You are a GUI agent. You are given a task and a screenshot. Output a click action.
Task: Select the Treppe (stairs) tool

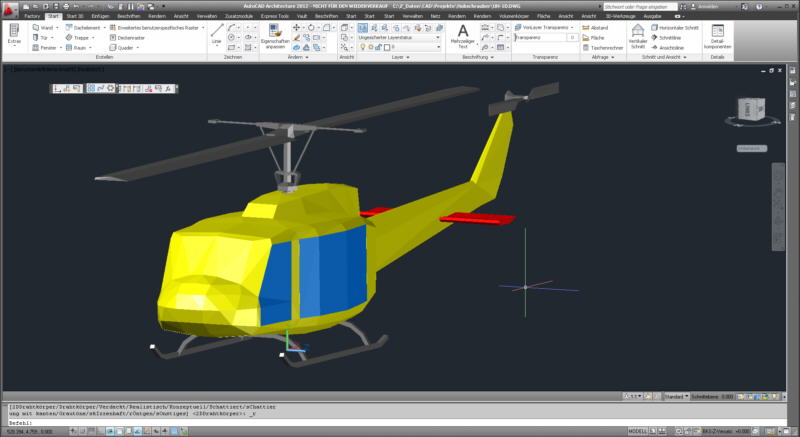coord(77,38)
